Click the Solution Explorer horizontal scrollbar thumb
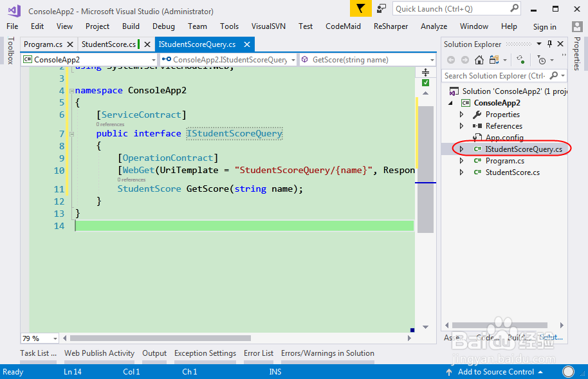 pos(499,325)
